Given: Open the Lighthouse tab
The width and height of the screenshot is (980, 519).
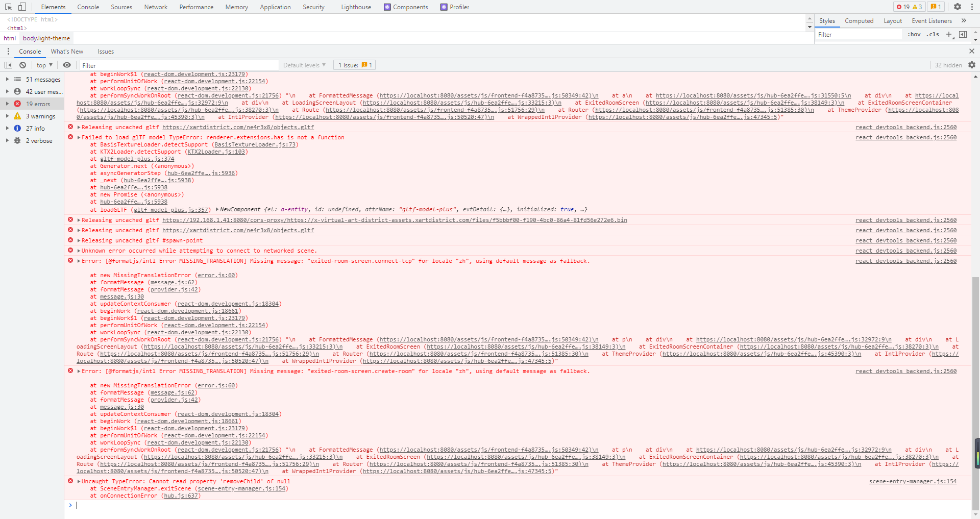Looking at the screenshot, I should pos(356,7).
